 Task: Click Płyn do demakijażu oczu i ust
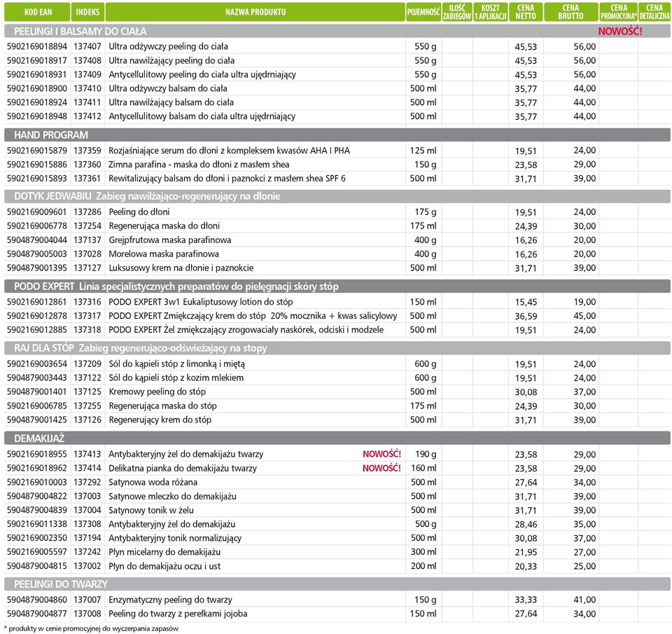point(164,566)
